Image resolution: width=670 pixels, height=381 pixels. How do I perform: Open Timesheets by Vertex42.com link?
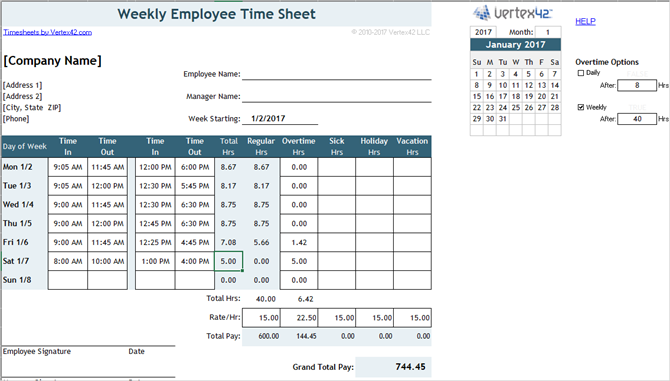click(47, 32)
